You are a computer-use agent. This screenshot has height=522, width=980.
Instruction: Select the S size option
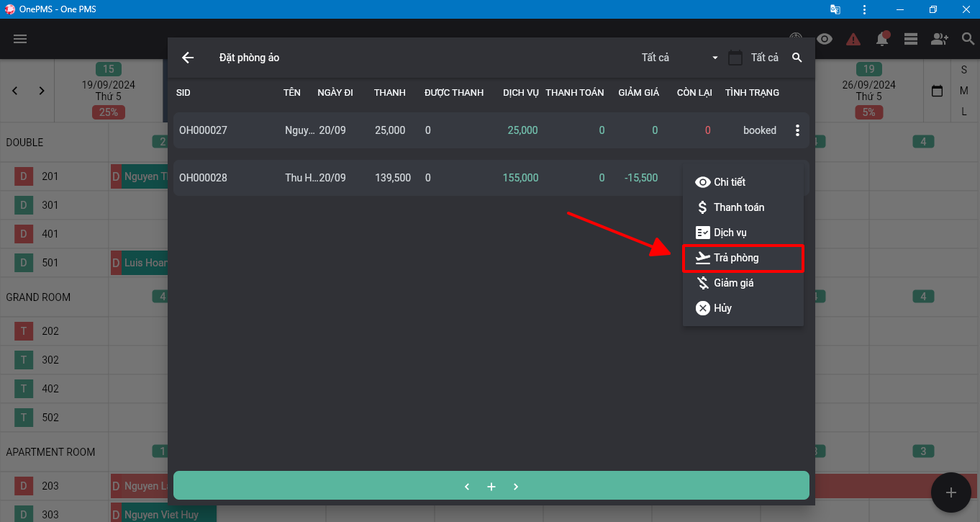[964, 70]
